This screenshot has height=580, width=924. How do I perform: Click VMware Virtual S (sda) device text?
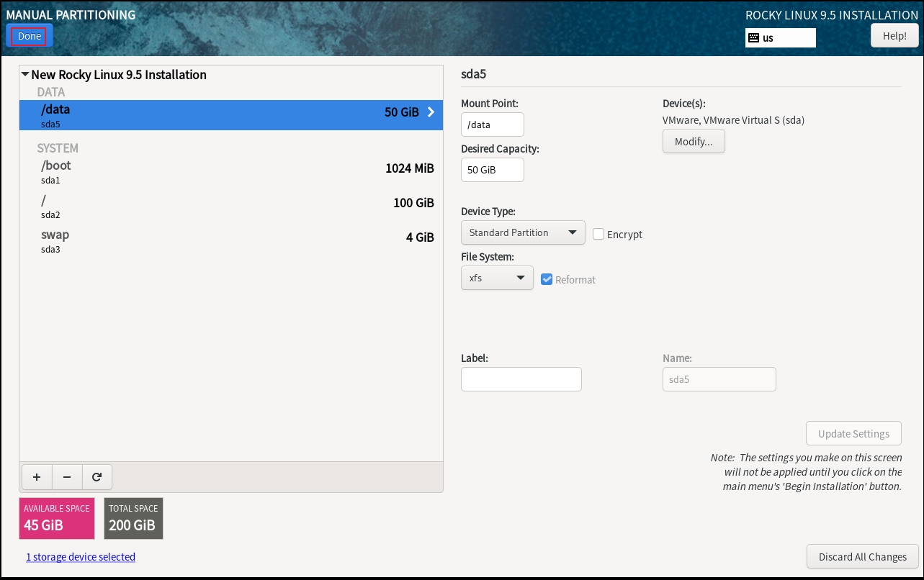tap(733, 120)
